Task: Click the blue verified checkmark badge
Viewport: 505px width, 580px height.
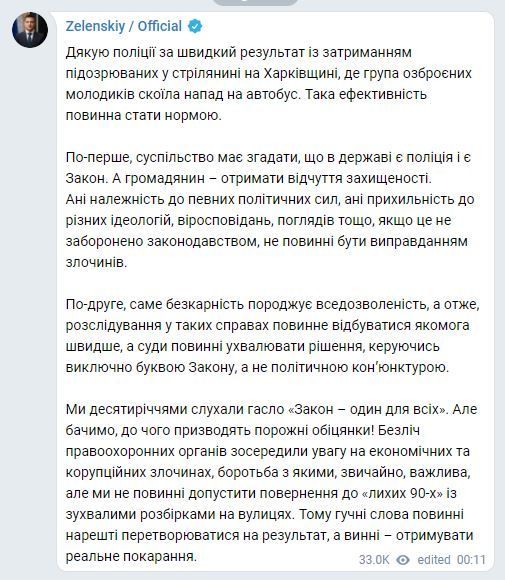Action: coord(195,27)
